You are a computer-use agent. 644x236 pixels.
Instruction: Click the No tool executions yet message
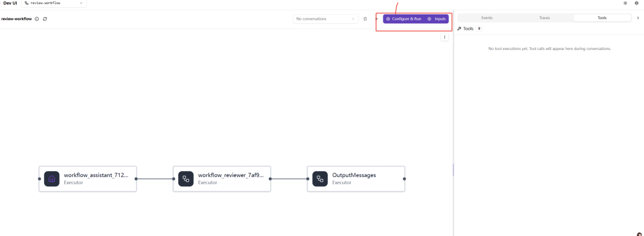coord(550,48)
